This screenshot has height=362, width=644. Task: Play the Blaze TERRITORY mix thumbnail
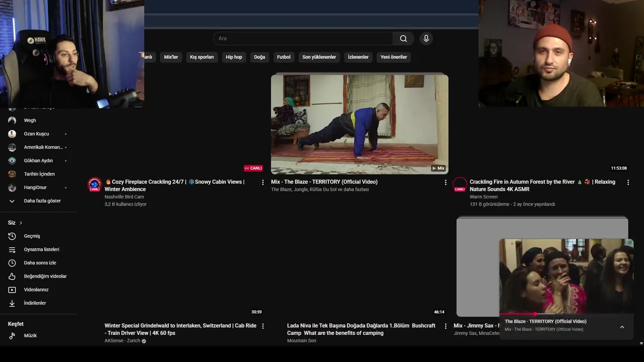click(360, 124)
